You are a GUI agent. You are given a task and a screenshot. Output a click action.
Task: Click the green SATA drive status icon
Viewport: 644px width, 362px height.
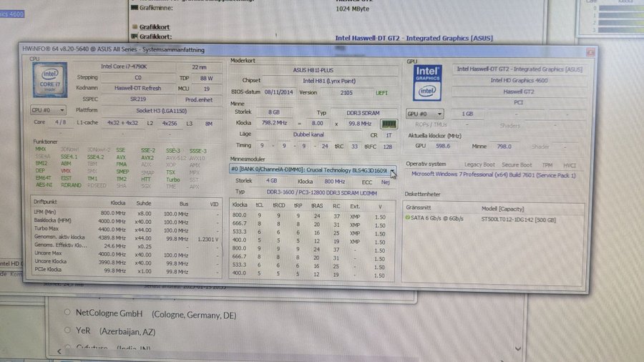coord(407,217)
